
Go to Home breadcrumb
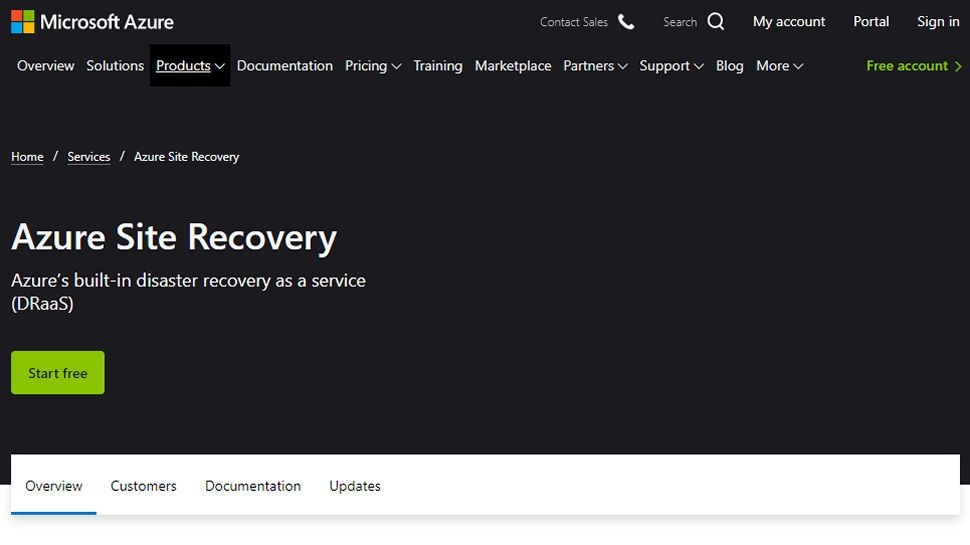tap(27, 157)
